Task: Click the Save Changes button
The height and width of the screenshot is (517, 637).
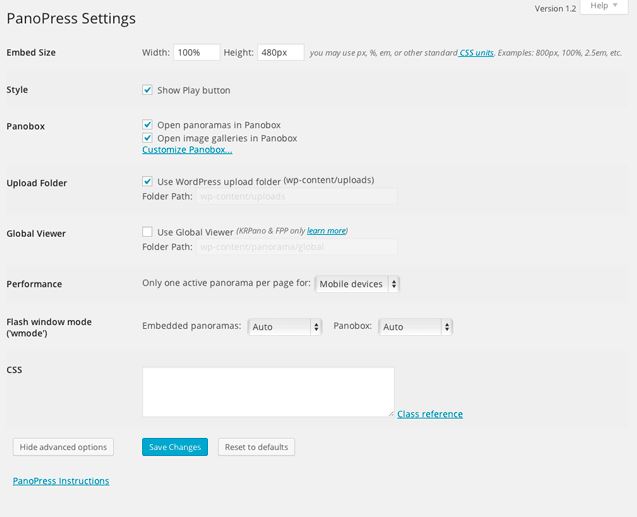Action: tap(175, 447)
